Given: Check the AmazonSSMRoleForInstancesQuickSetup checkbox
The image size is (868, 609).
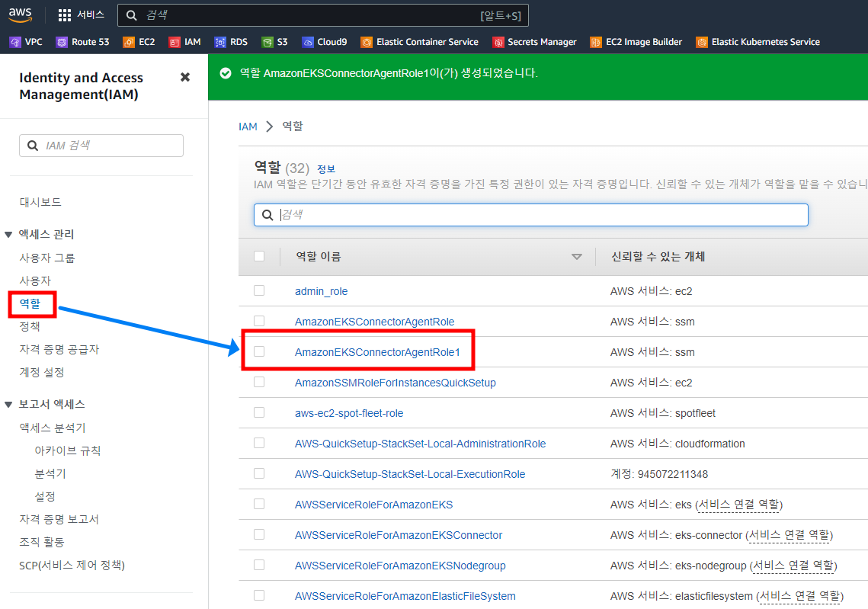Looking at the screenshot, I should tap(259, 382).
